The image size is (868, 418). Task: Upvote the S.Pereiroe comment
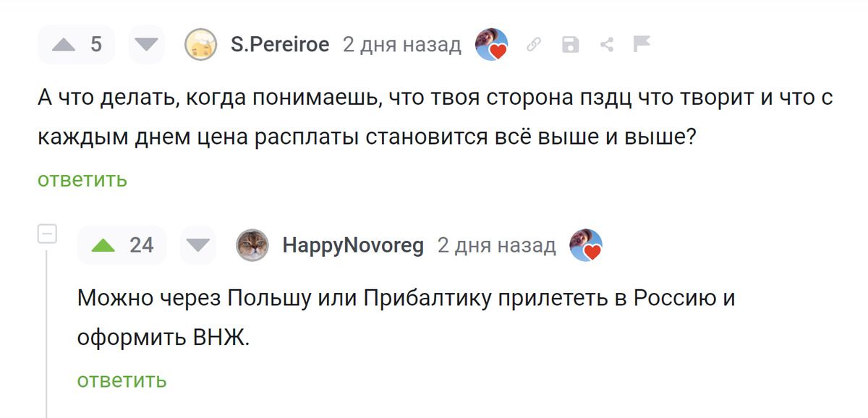[64, 45]
